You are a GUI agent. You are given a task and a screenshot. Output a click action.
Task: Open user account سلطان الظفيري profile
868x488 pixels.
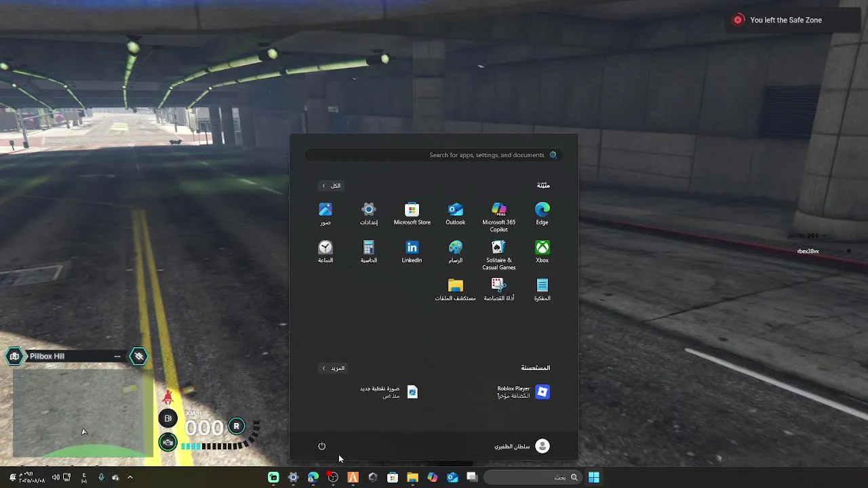(x=521, y=446)
